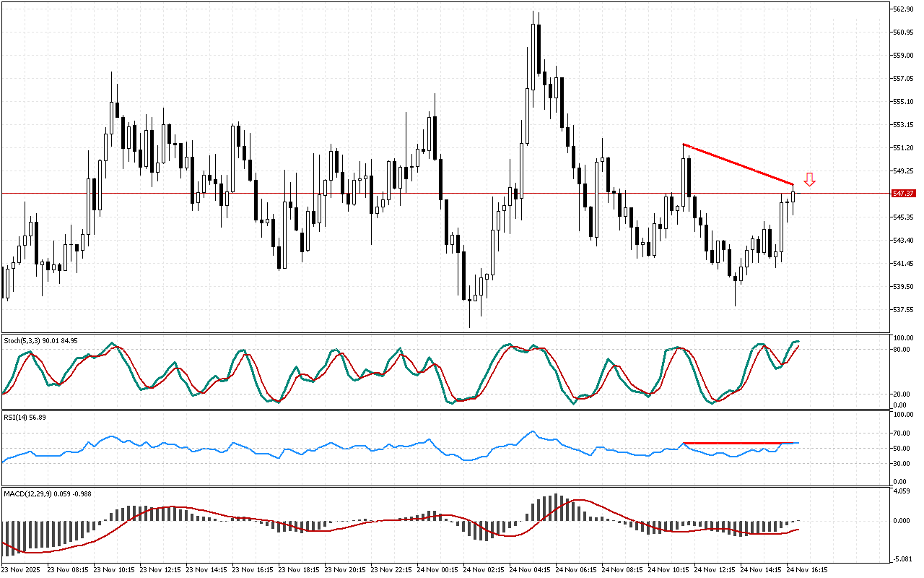The width and height of the screenshot is (924, 578).
Task: Click the 24 Nov 04:15 time label
Action: point(530,569)
